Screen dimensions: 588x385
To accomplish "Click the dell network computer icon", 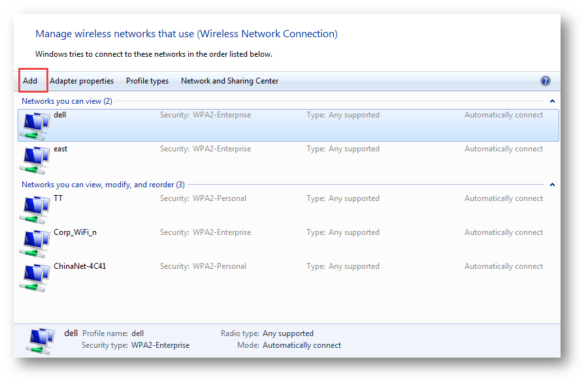I will point(35,126).
